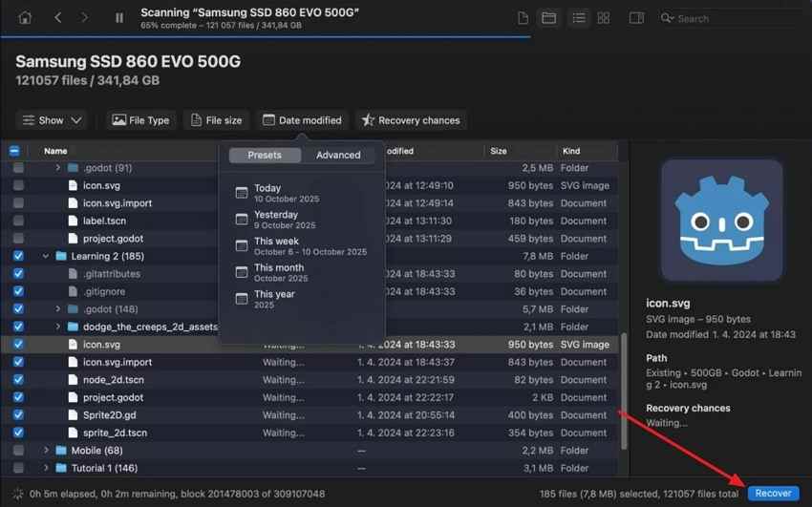
Task: Click the Tutorial 1 folder icon
Action: pos(61,468)
